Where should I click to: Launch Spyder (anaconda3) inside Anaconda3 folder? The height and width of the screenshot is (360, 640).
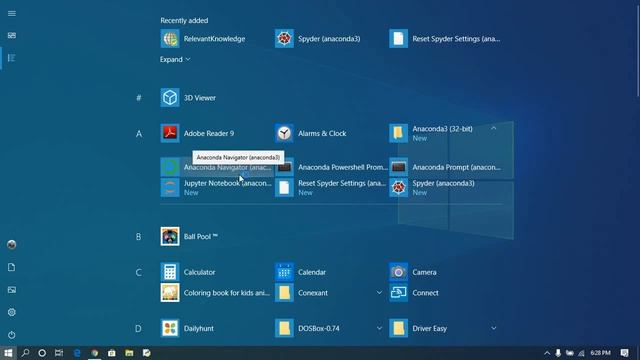coord(445,187)
